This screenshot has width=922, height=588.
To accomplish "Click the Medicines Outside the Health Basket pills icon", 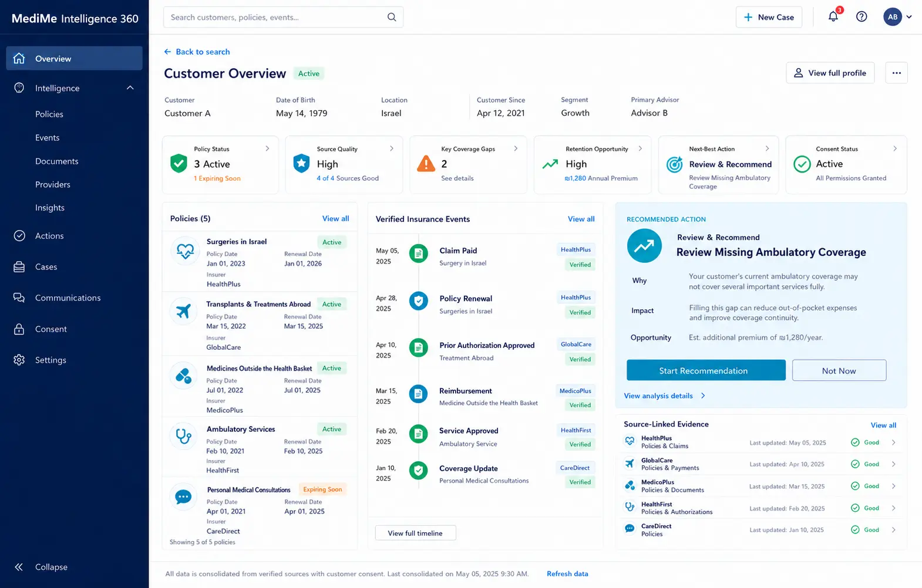I will [184, 376].
